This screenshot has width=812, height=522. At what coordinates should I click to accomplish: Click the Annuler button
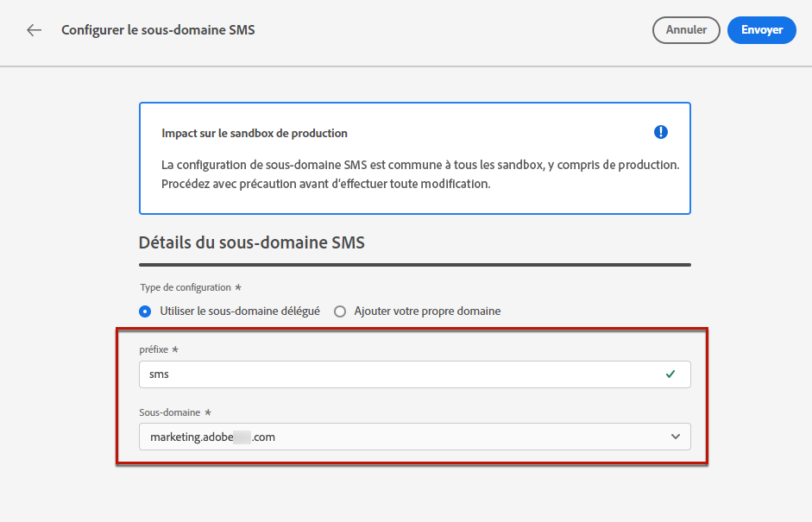click(x=686, y=30)
